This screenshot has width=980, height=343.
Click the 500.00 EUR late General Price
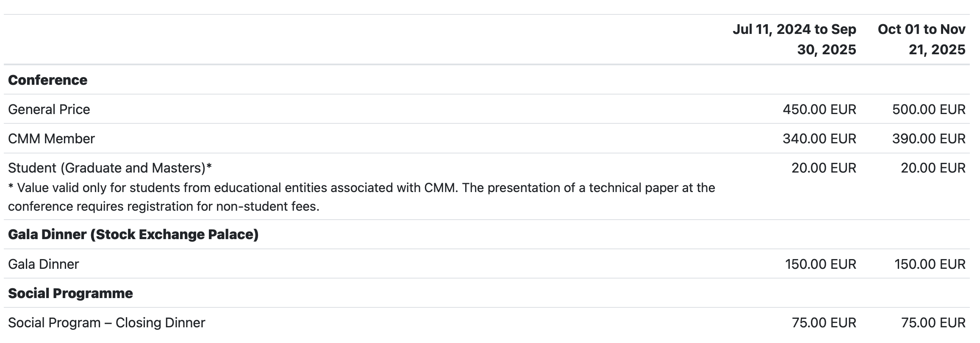point(929,109)
